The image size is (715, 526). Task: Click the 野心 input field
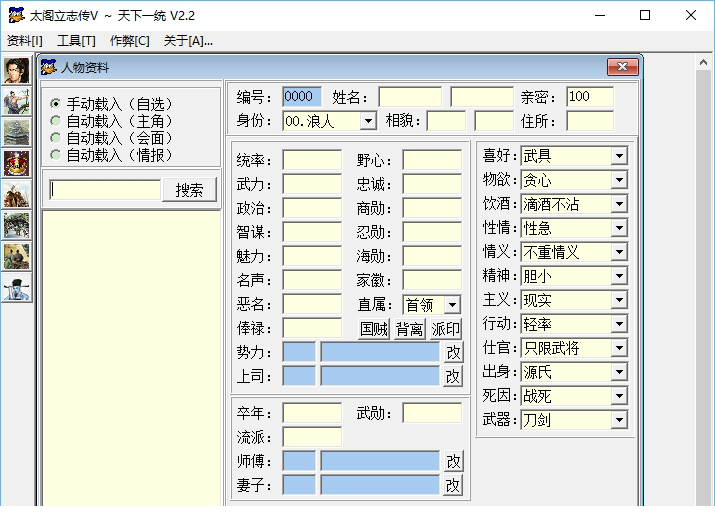coord(432,160)
